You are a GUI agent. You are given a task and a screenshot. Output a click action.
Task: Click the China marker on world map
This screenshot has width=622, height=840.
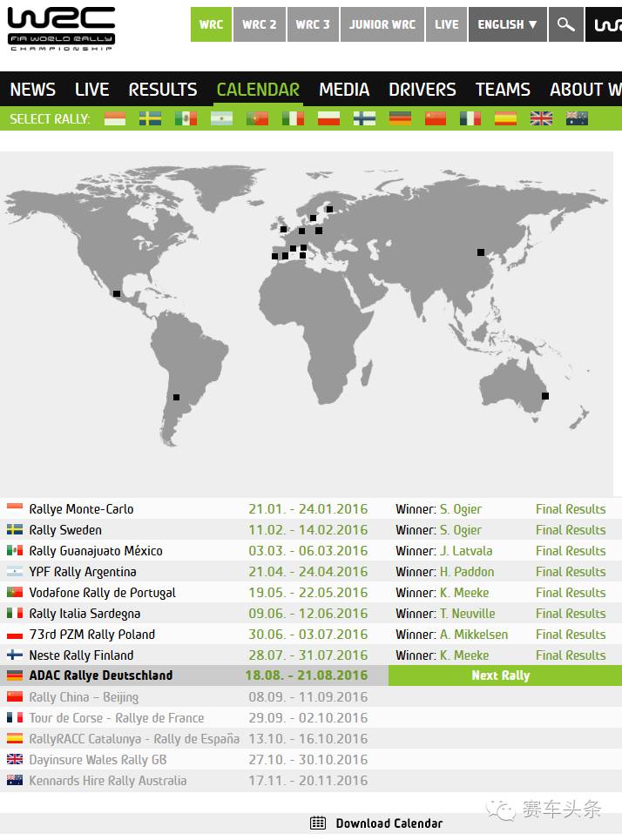coord(481,252)
